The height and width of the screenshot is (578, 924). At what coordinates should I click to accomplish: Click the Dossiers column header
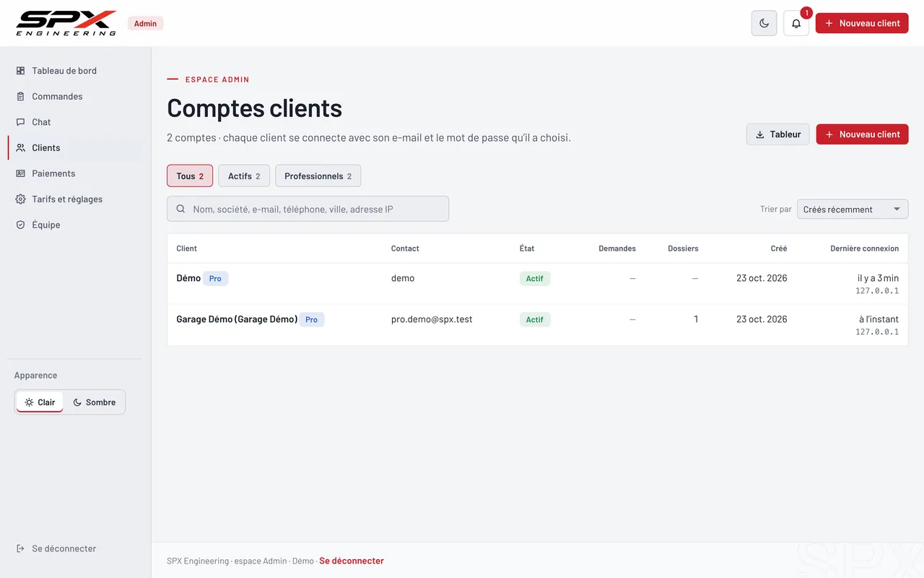(x=683, y=249)
